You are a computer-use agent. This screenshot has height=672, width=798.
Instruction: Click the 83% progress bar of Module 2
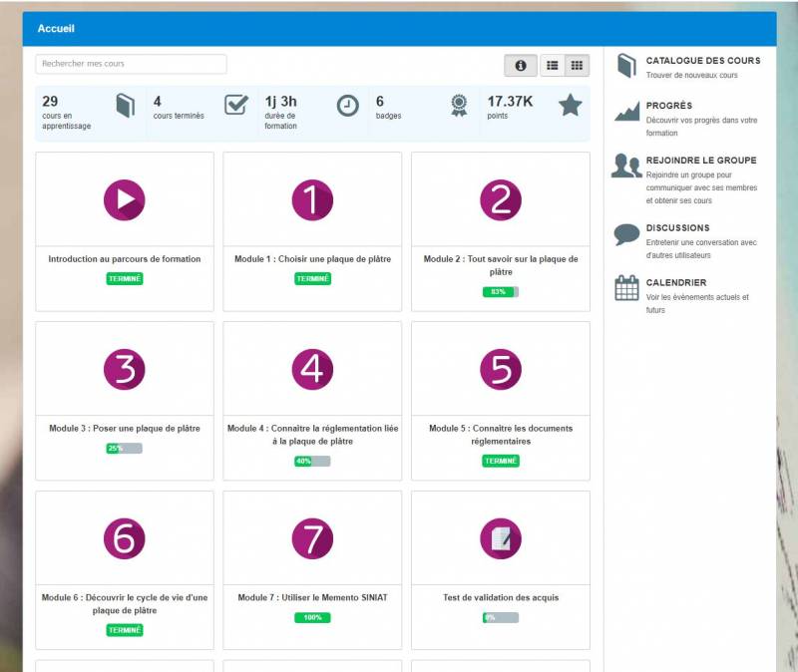tap(500, 292)
